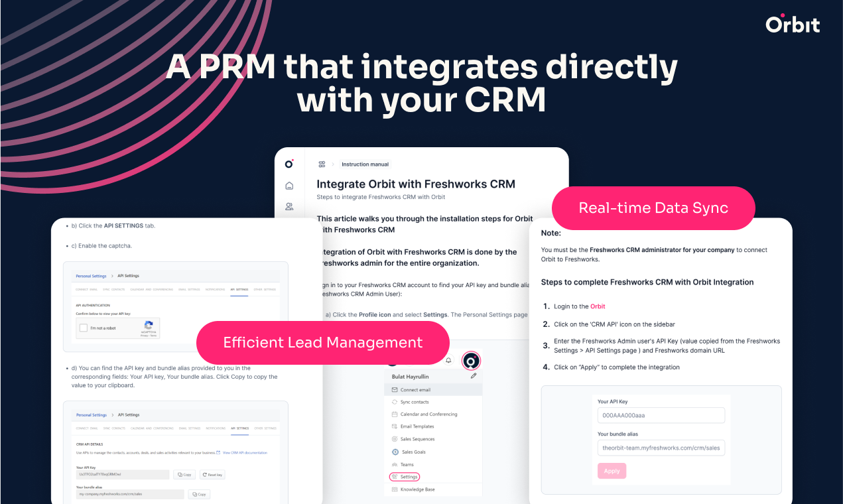Open View CRM API documentation link
Viewport: 843px width, 504px height.
pyautogui.click(x=245, y=452)
